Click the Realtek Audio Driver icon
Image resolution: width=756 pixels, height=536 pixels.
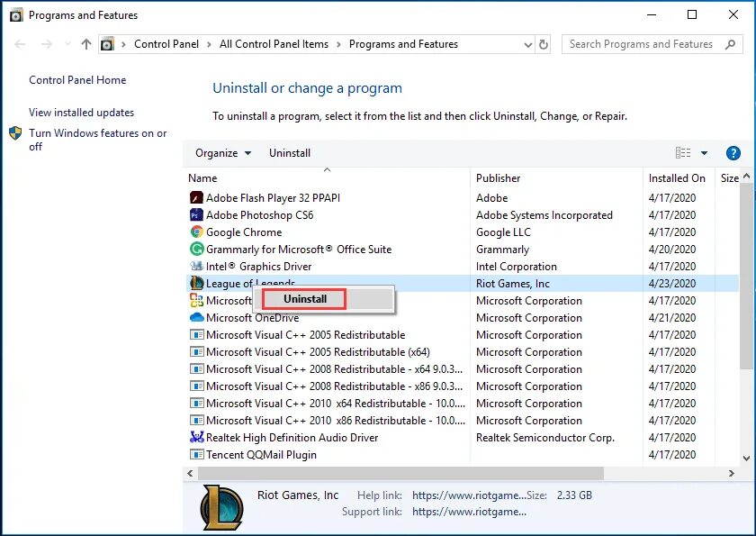[196, 438]
